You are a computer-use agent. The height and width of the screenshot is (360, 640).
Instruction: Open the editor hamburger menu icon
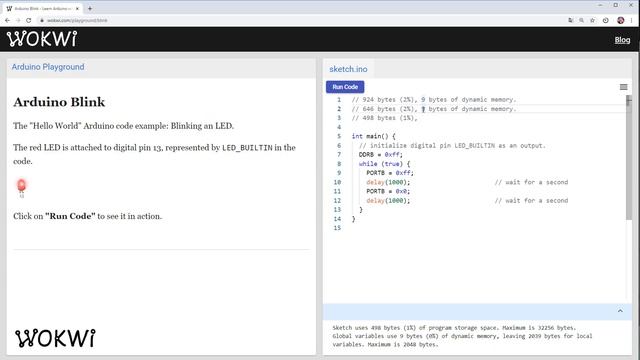[623, 87]
